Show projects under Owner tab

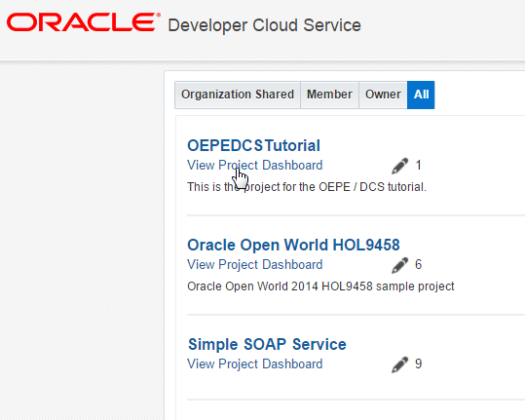pos(383,95)
